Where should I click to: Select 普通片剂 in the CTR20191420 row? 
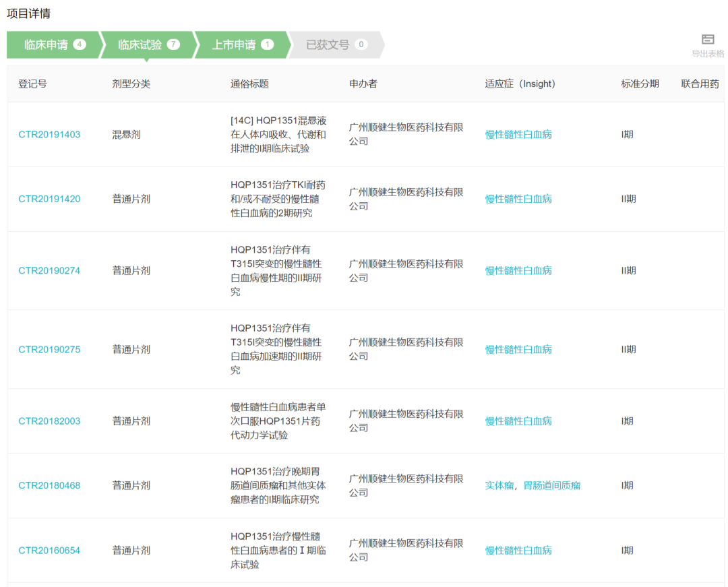(x=131, y=199)
